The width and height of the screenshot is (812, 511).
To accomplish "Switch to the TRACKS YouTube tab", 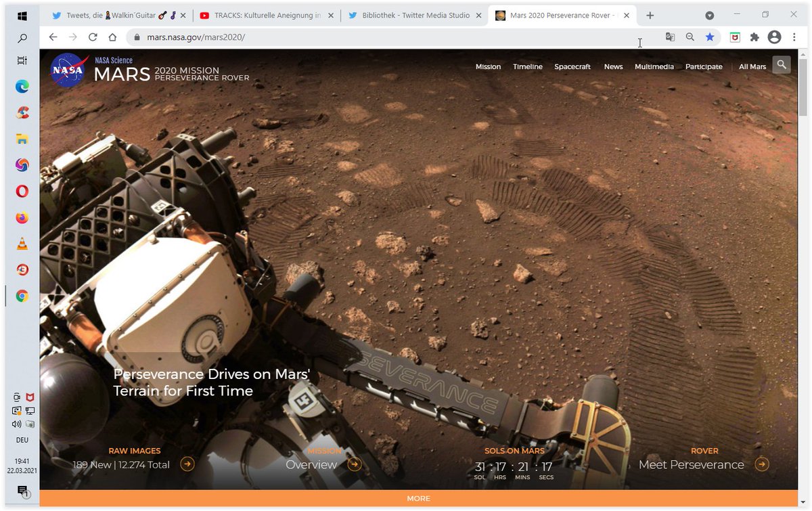I will [266, 16].
